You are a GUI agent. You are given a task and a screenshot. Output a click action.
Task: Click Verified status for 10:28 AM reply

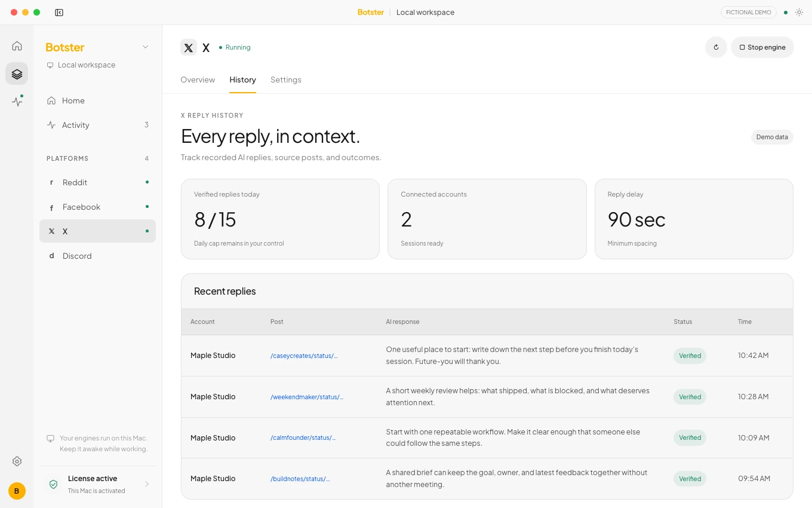[690, 397]
